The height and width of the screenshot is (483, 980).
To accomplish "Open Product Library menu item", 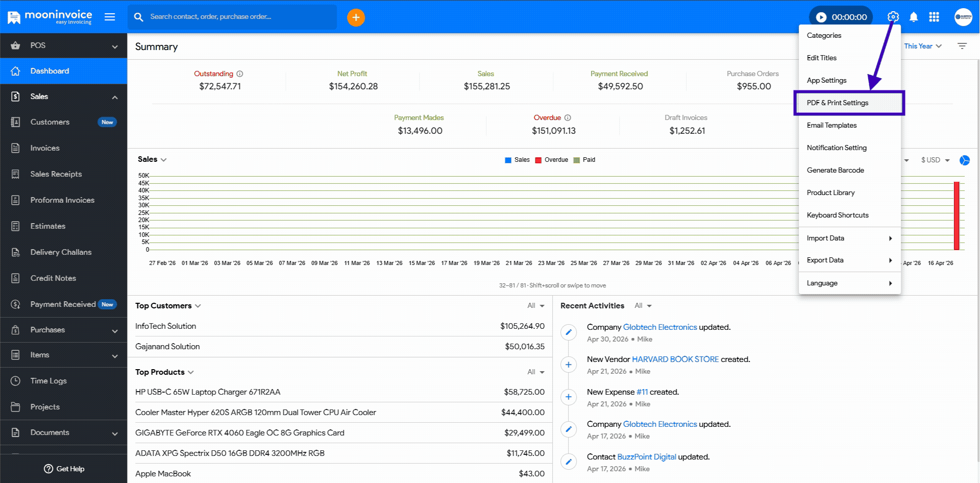I will (849, 192).
